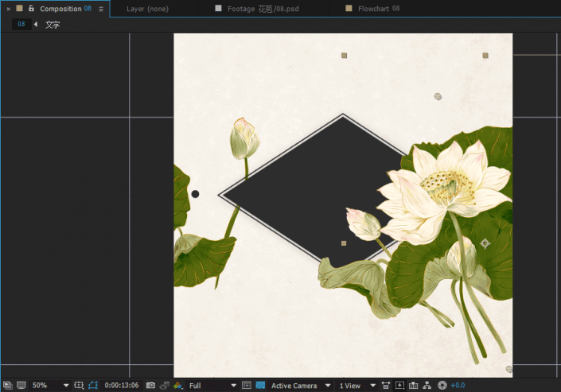The height and width of the screenshot is (392, 561).
Task: Click the Composition tab's tan label swatch
Action: click(x=19, y=8)
